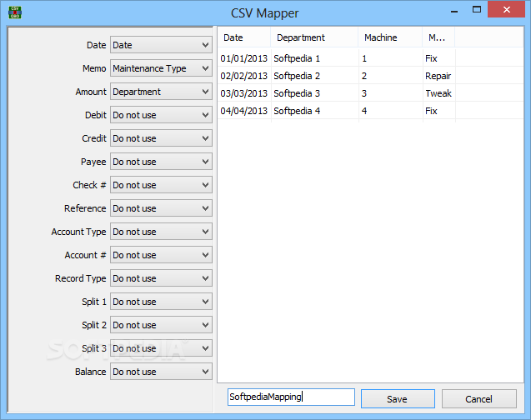The image size is (531, 420).
Task: Click the Machine column header
Action: (390, 37)
